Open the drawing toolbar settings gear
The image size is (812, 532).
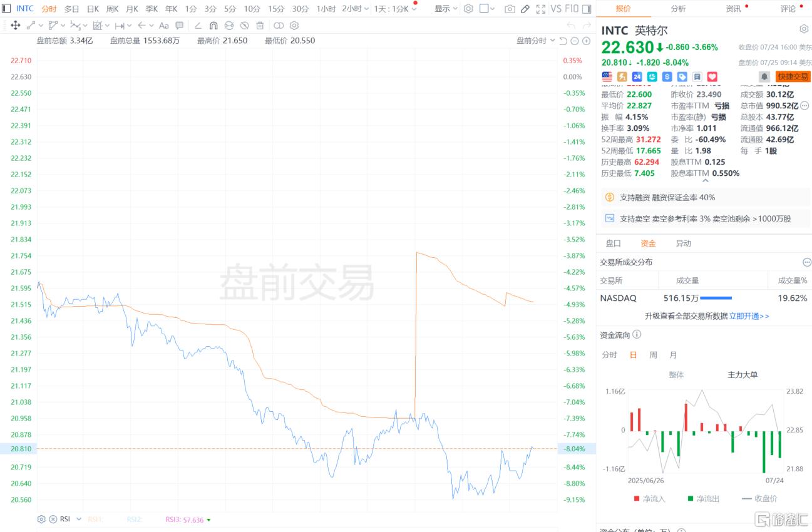click(x=294, y=26)
